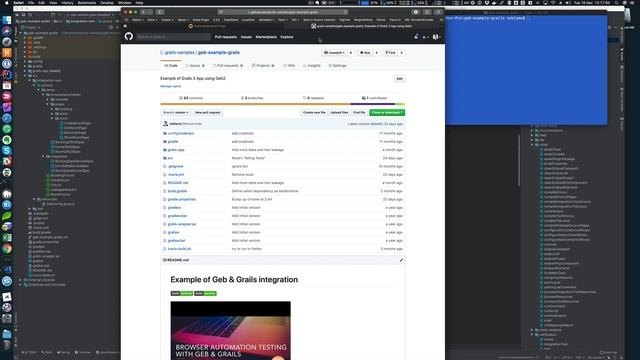Image resolution: width=640 pixels, height=360 pixels.
Task: Collapse integration-test folder in IntelliJ tree
Action: point(29,80)
